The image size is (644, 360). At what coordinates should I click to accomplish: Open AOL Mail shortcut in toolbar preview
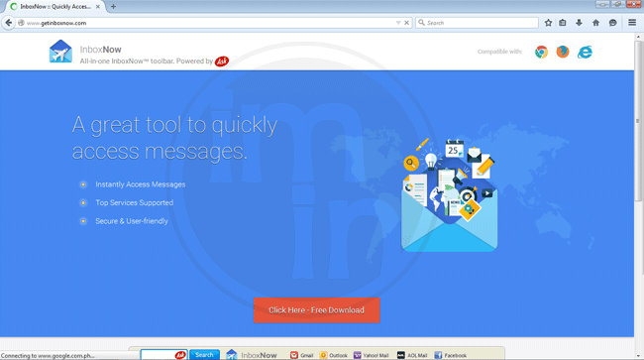click(x=412, y=355)
